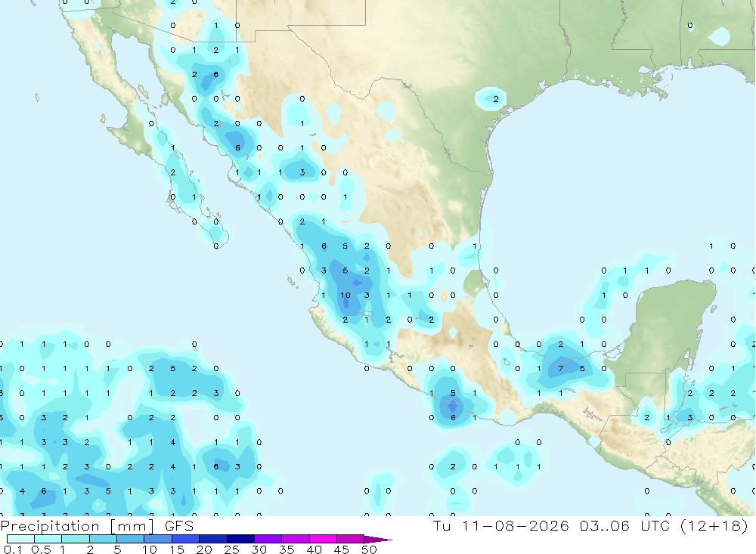This screenshot has width=756, height=554.
Task: Click the legend swatch between 10 and 15
Action: click(158, 539)
